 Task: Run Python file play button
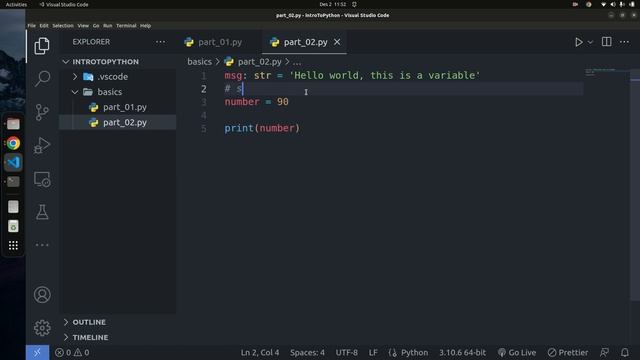tap(578, 42)
